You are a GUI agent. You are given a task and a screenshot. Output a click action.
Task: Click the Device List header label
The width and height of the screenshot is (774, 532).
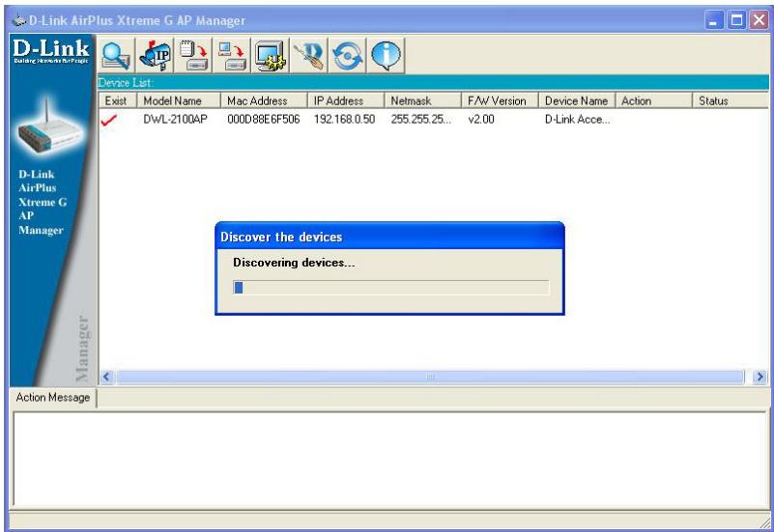click(x=126, y=83)
